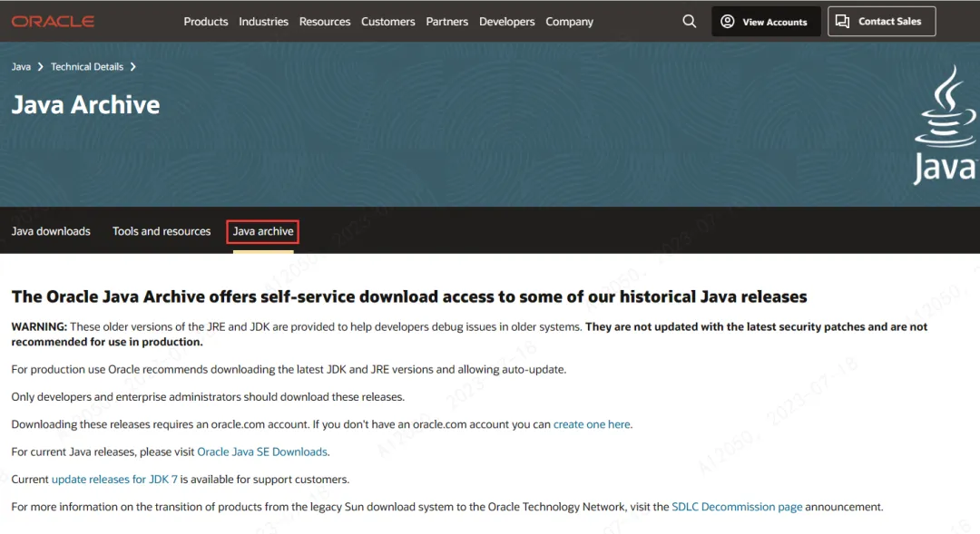
Task: Click the 'Java Archive' page title
Action: [x=85, y=105]
